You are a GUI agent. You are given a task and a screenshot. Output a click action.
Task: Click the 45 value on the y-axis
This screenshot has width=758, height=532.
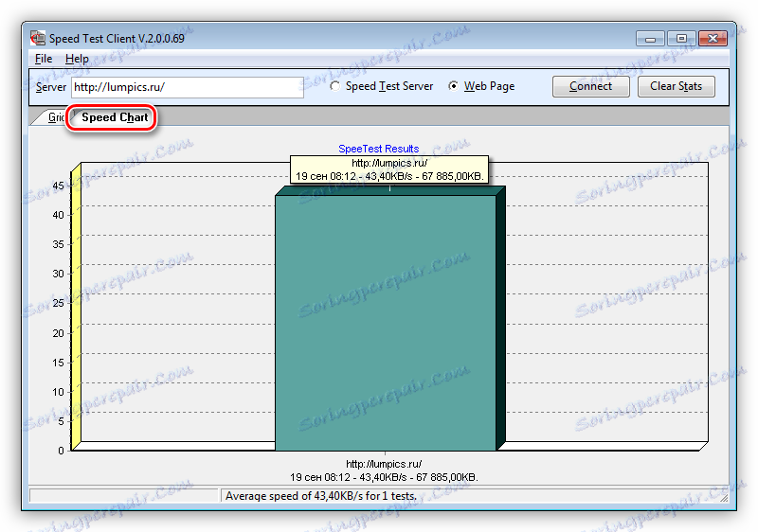pos(58,186)
